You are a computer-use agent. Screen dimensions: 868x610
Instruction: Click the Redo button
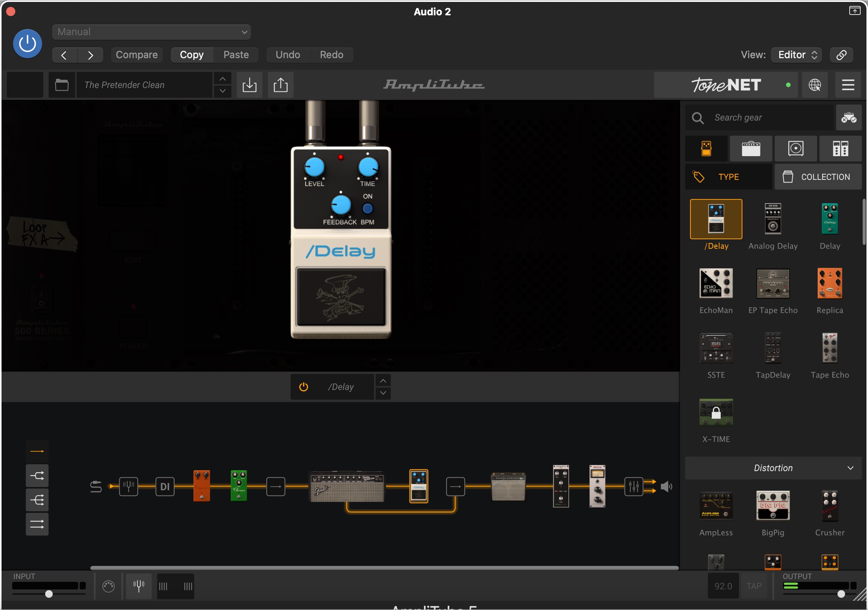click(x=331, y=55)
